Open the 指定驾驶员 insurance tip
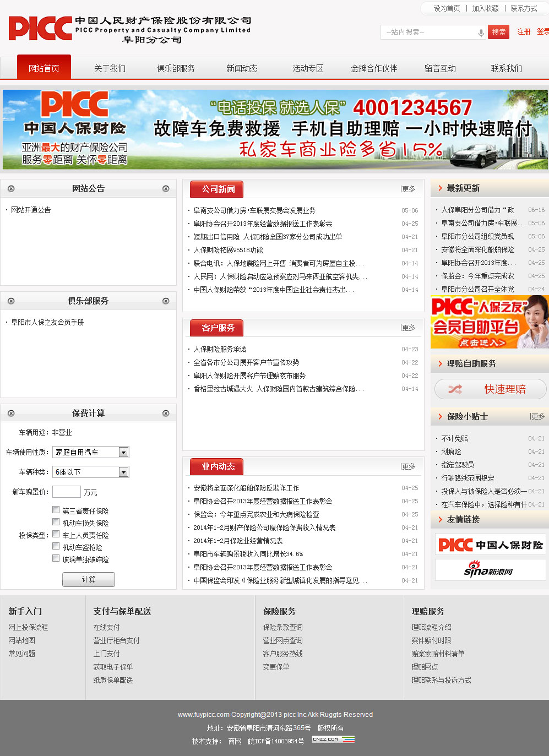This screenshot has height=756, width=549. (x=458, y=465)
